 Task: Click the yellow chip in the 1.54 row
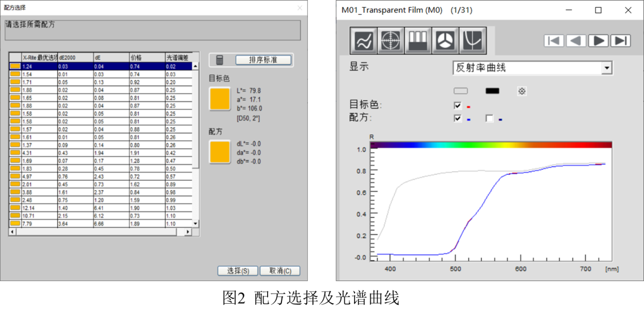(x=15, y=73)
